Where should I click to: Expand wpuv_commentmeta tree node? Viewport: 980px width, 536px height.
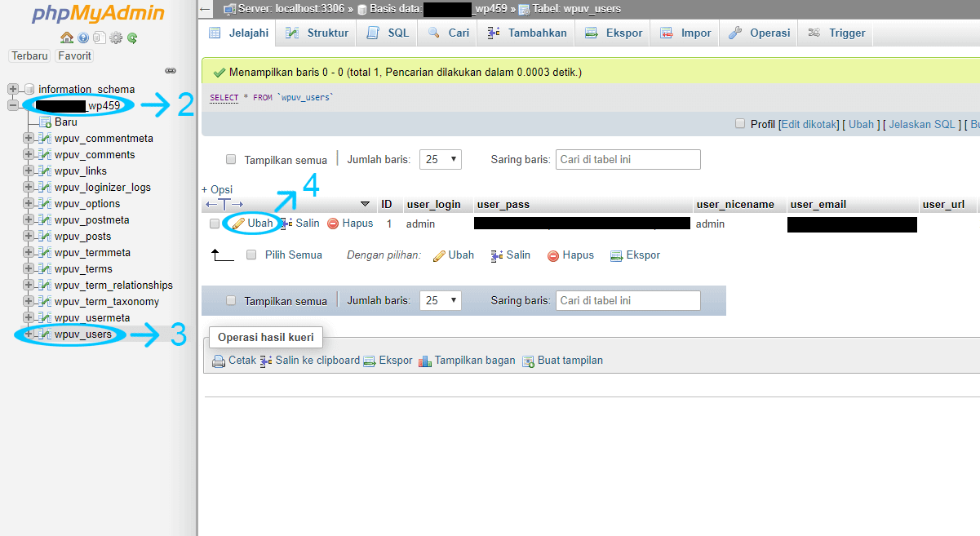pos(29,138)
